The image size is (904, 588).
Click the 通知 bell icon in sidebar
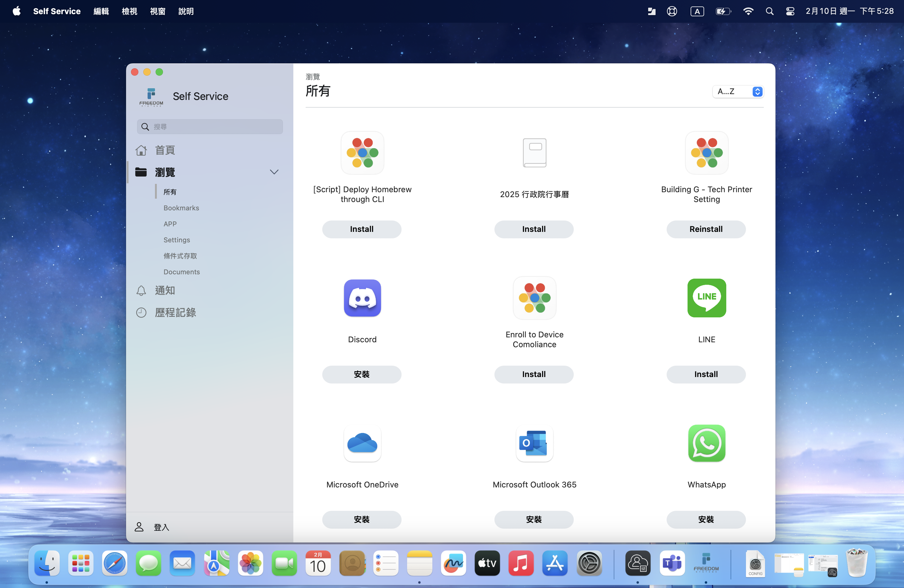[x=141, y=291]
